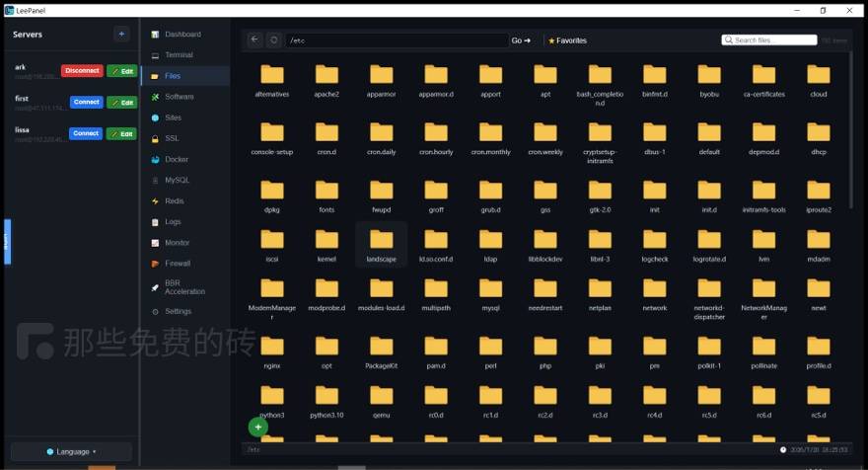Connect to the lissa server
The height and width of the screenshot is (470, 868).
coord(86,133)
